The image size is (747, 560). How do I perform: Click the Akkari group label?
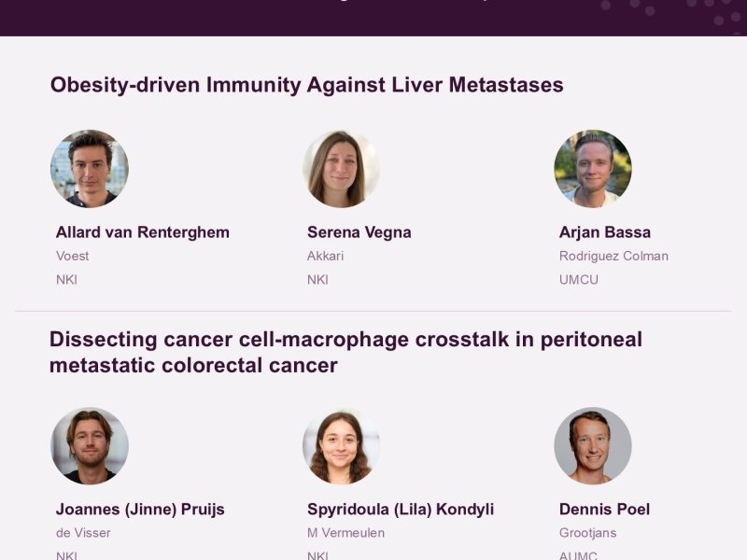pos(325,256)
